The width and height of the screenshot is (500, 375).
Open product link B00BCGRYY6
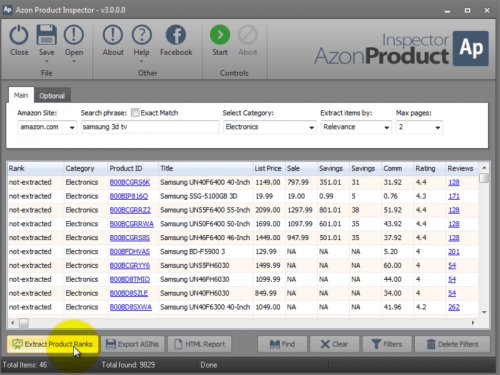[x=130, y=266]
